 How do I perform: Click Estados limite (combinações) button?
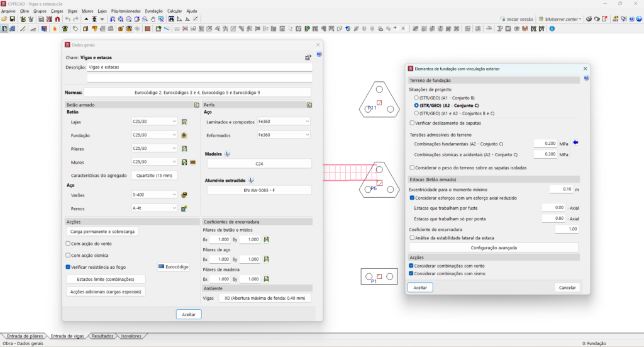click(x=106, y=279)
